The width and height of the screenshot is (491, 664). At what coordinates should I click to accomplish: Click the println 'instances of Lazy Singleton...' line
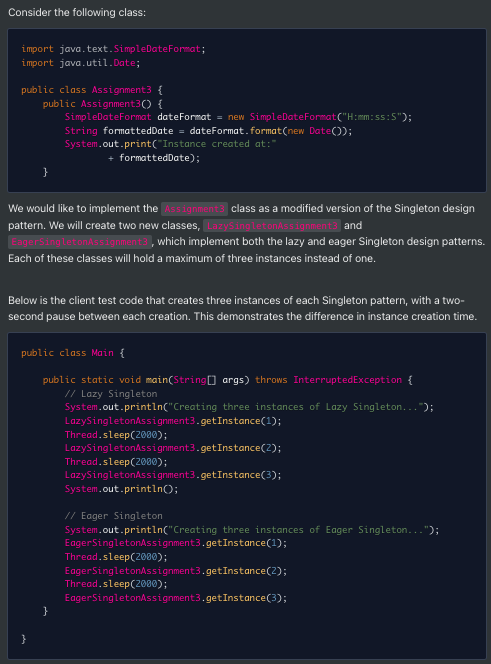coord(249,407)
